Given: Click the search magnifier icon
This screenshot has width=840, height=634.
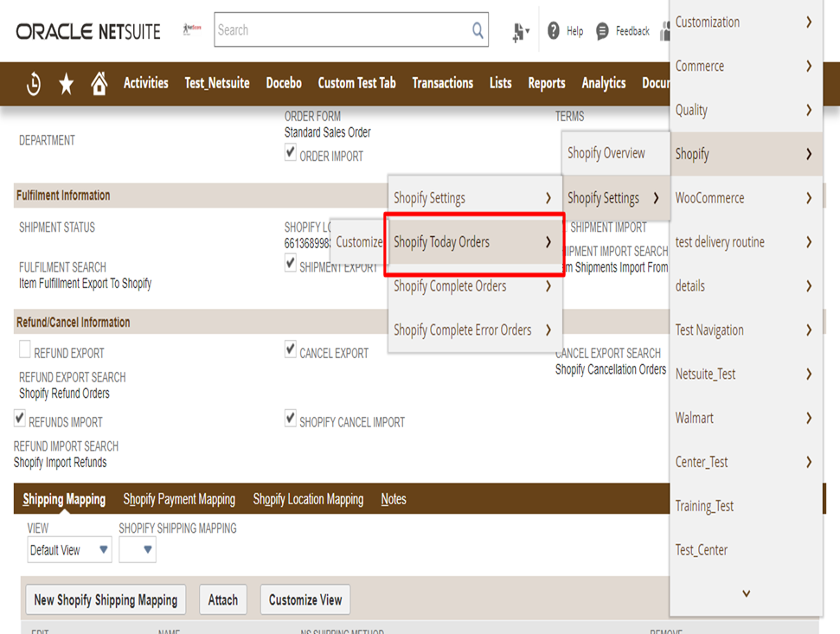Looking at the screenshot, I should coord(478,30).
